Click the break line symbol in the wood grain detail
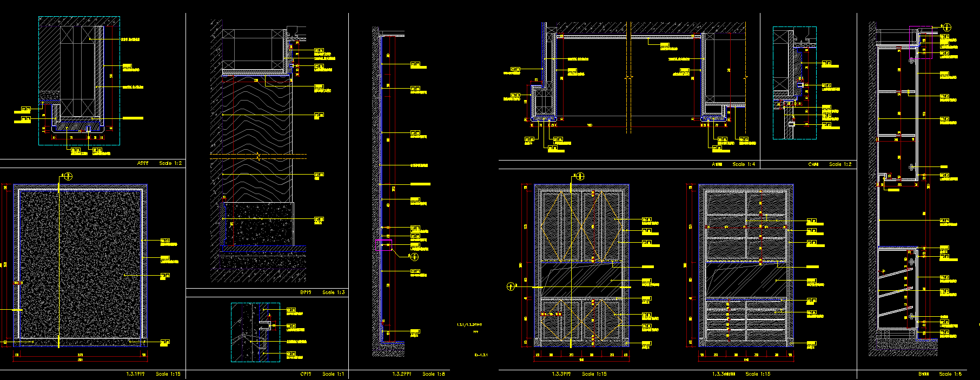Screen dimensions: 980x380 (x=259, y=157)
